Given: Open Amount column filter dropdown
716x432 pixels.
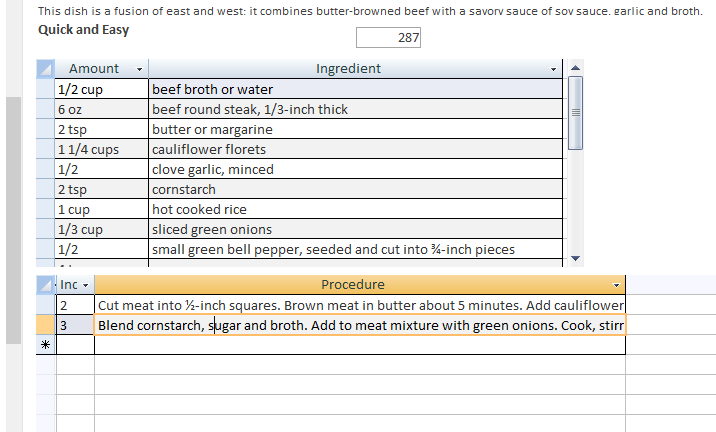Looking at the screenshot, I should (x=139, y=69).
